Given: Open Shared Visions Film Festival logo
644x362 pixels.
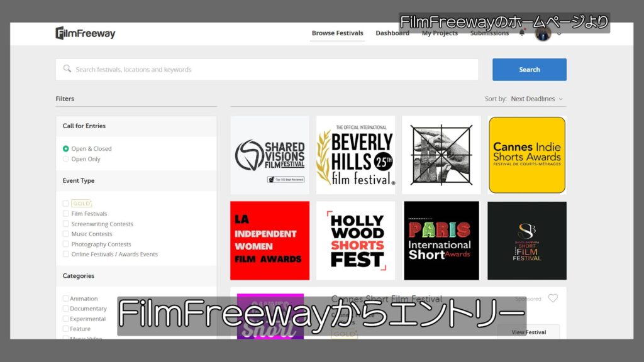Looking at the screenshot, I should point(270,155).
